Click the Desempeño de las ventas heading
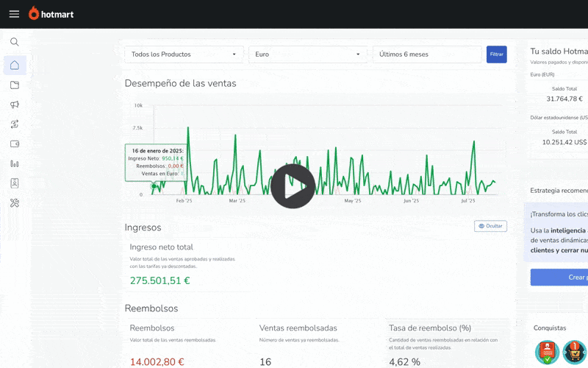This screenshot has width=588, height=368. pos(180,83)
